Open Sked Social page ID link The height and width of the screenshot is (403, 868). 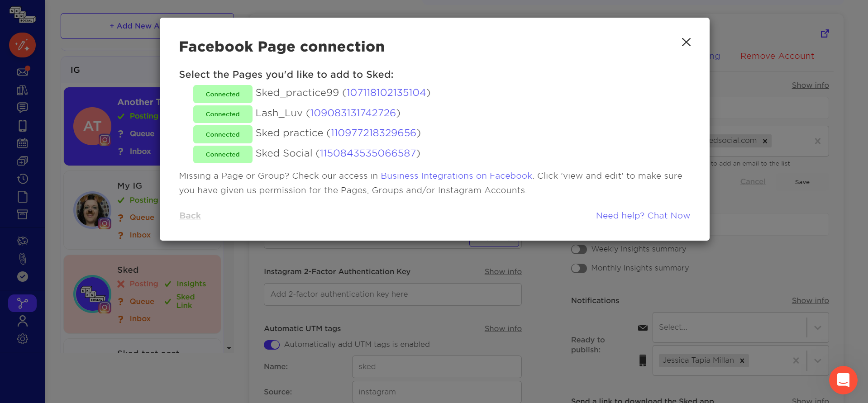(x=368, y=153)
